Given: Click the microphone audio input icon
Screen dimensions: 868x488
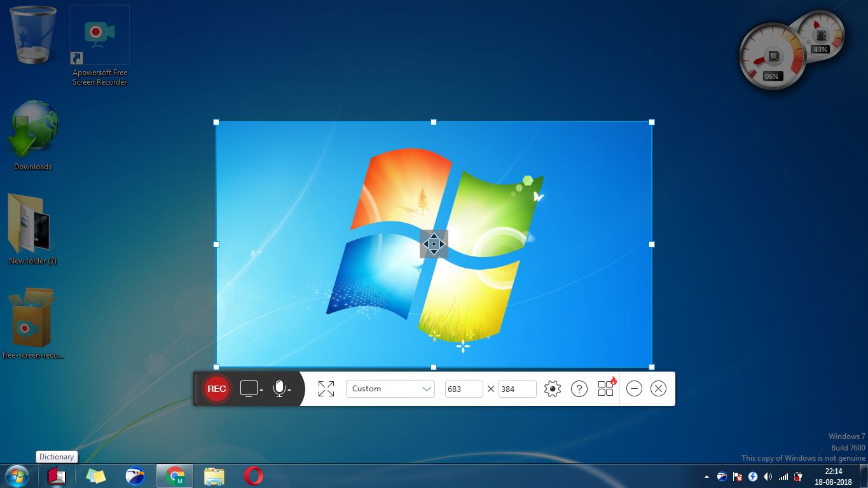Looking at the screenshot, I should [x=278, y=389].
